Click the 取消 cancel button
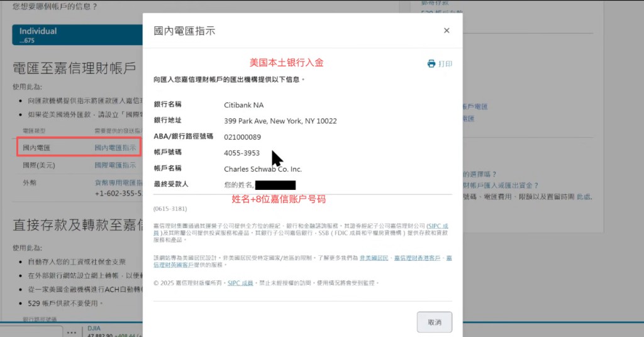The image size is (644, 337). (435, 322)
